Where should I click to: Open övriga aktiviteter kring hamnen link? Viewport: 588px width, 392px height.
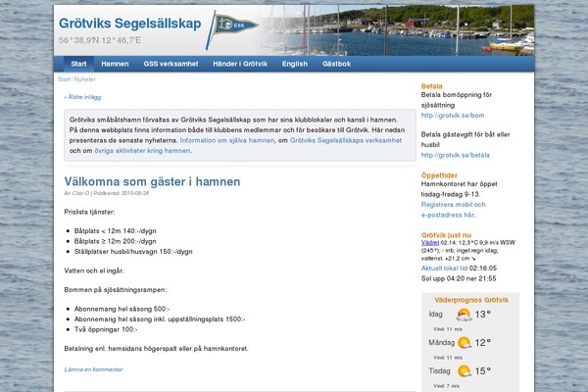point(142,150)
